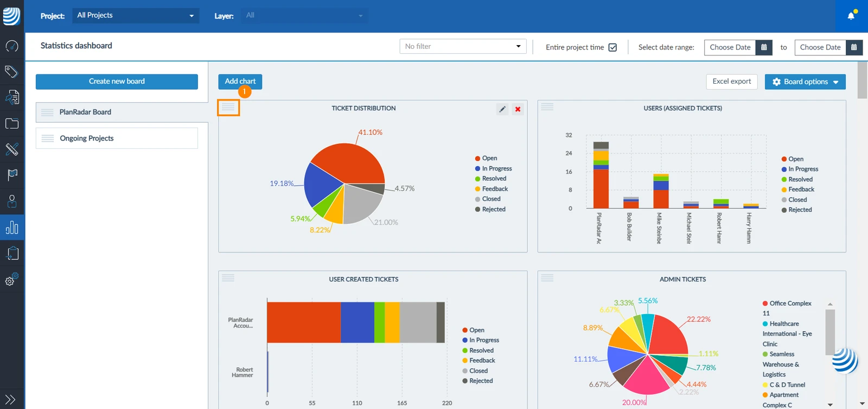Select the Ongoing Projects board
868x409 pixels.
pos(117,139)
